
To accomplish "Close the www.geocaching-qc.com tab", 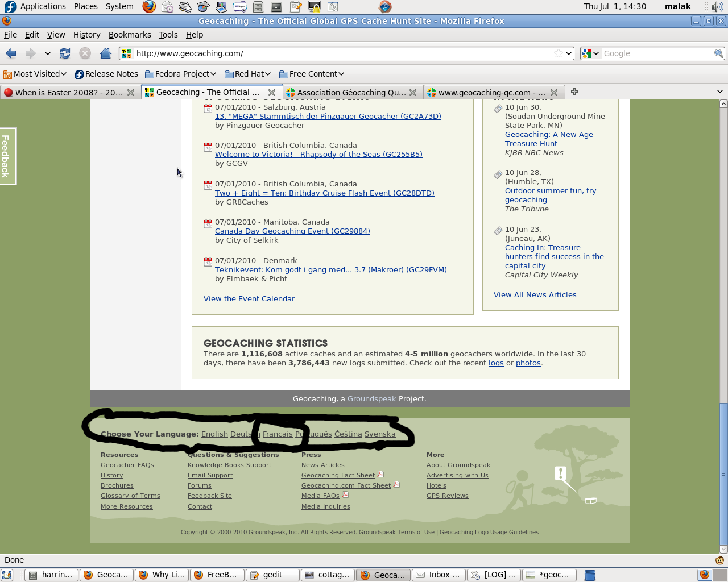I will point(554,93).
